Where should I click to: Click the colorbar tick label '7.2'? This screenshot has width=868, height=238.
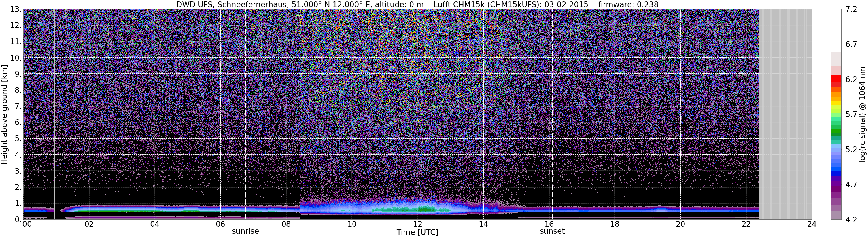click(851, 10)
